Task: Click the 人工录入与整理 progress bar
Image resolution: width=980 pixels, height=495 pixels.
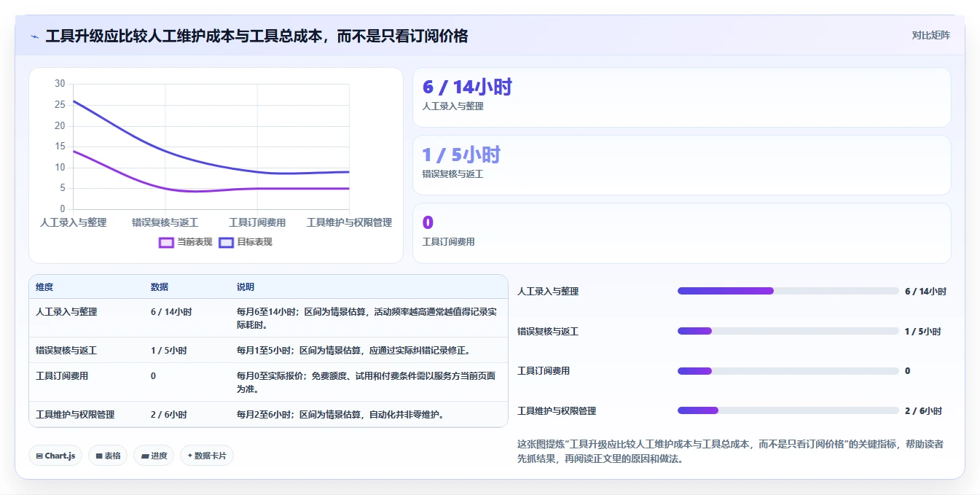Action: pyautogui.click(x=788, y=291)
